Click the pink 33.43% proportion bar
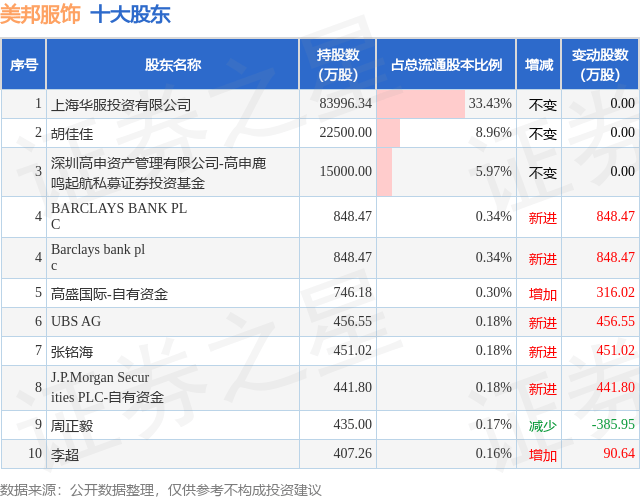This screenshot has height=499, width=640. click(x=421, y=104)
